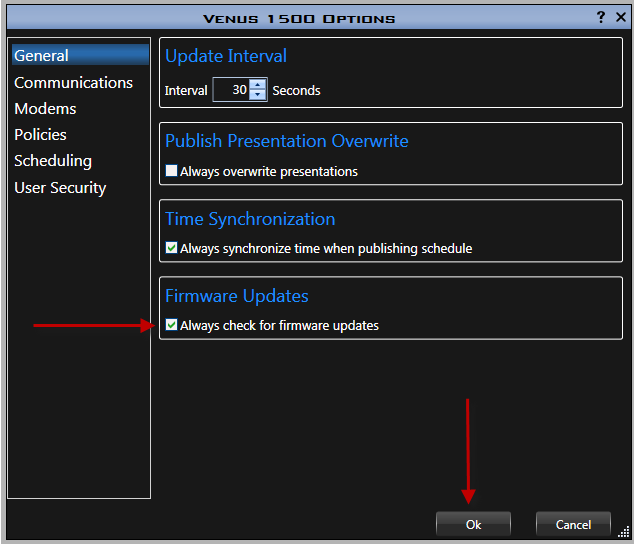Close the Venus 1500 Options dialog
Viewport: 634px width, 544px height.
[619, 17]
